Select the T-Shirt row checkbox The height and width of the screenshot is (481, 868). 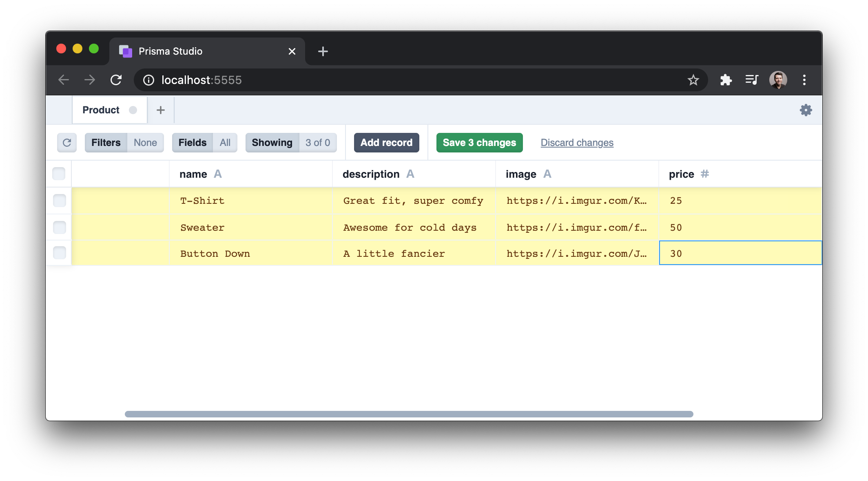59,200
